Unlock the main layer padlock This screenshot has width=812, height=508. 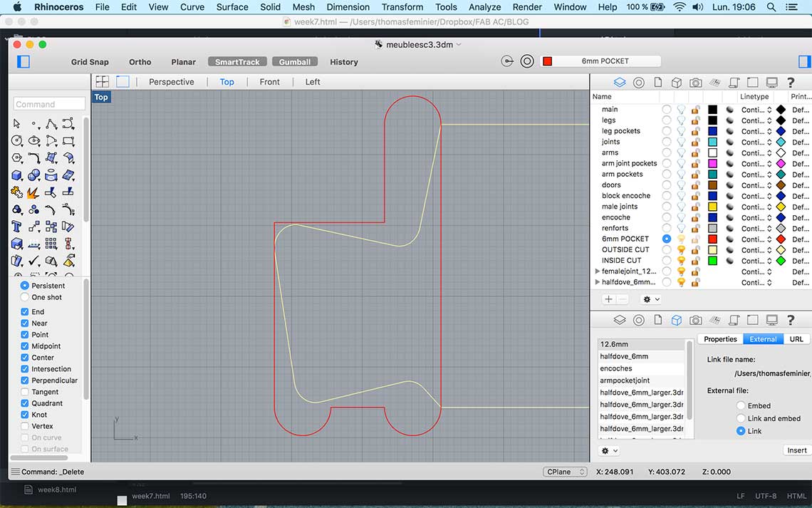click(x=695, y=109)
